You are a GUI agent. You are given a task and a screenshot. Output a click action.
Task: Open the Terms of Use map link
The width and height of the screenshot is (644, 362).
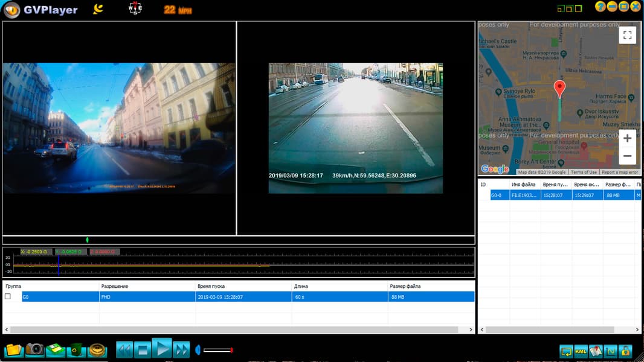(x=584, y=172)
